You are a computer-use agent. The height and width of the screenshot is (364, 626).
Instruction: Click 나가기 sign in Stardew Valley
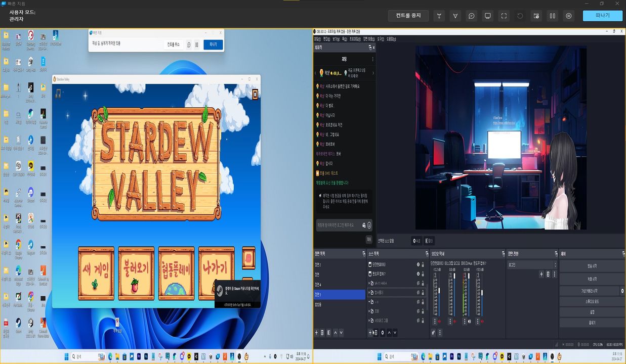tap(216, 274)
